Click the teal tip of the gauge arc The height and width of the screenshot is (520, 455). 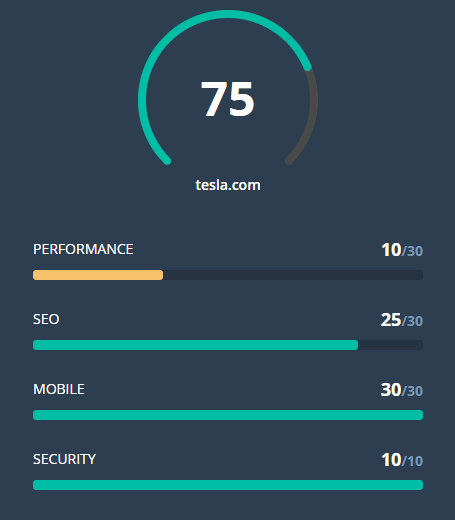[307, 67]
